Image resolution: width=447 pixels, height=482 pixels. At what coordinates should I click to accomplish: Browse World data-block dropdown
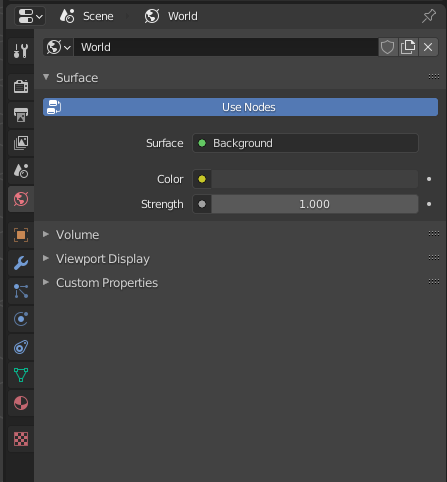click(58, 47)
